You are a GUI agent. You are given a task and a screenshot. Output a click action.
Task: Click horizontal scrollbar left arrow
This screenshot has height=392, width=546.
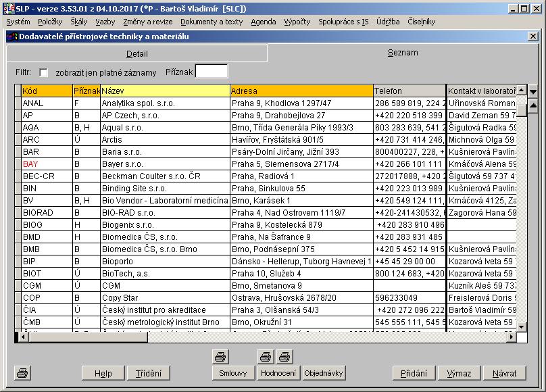[24, 337]
